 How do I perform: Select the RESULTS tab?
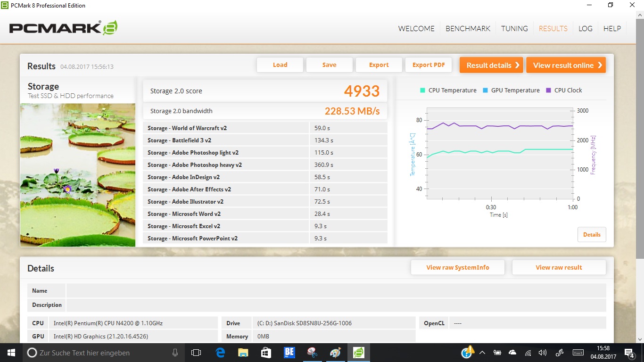click(553, 28)
